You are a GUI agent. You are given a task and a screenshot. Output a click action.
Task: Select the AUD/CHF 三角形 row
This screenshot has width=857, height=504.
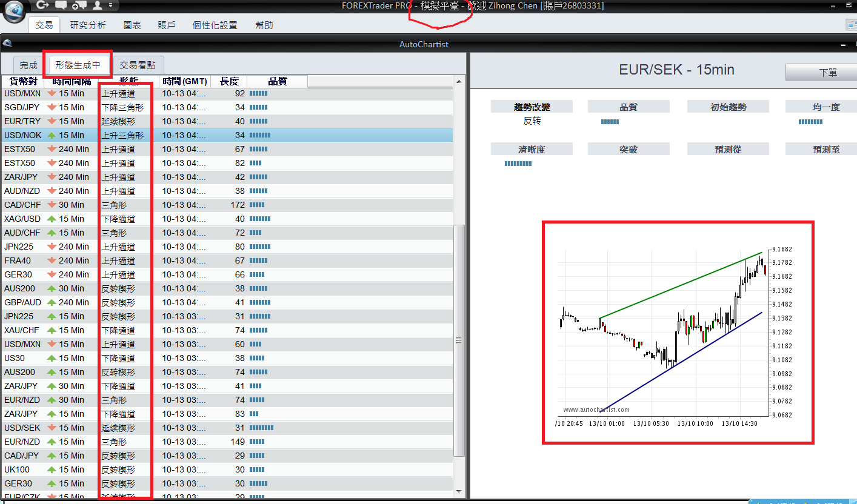227,233
